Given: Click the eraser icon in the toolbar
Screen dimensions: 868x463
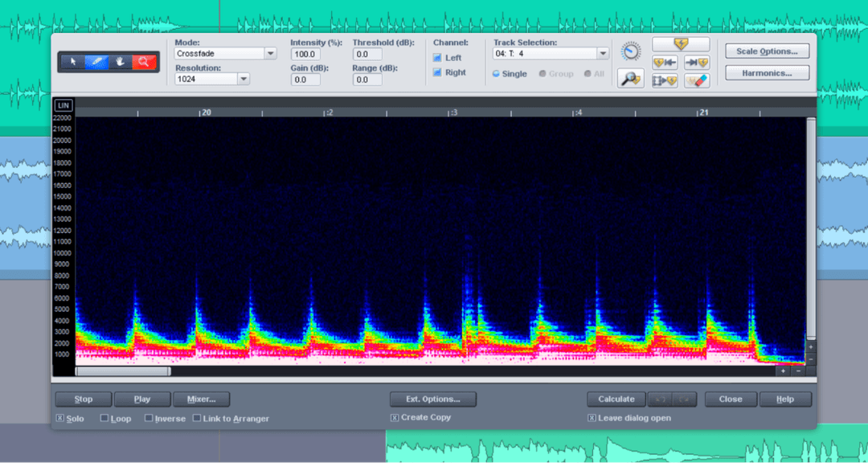Looking at the screenshot, I should pyautogui.click(x=696, y=80).
